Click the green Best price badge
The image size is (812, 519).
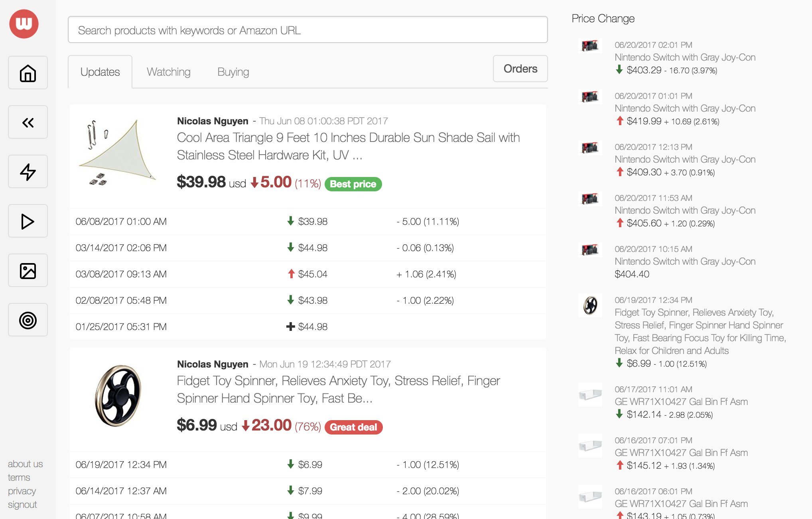(x=353, y=184)
